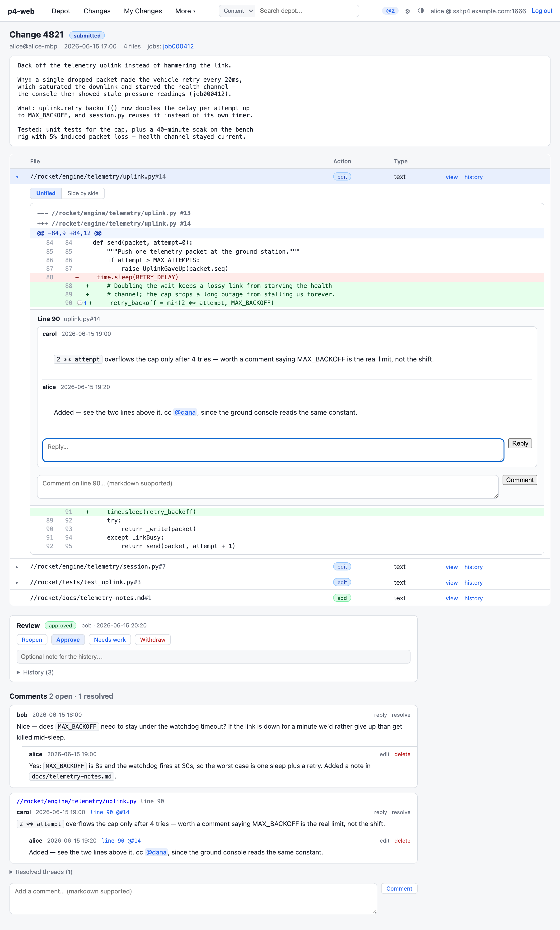Viewport: 560px width, 930px height.
Task: Click the p4-web home logo
Action: (21, 11)
